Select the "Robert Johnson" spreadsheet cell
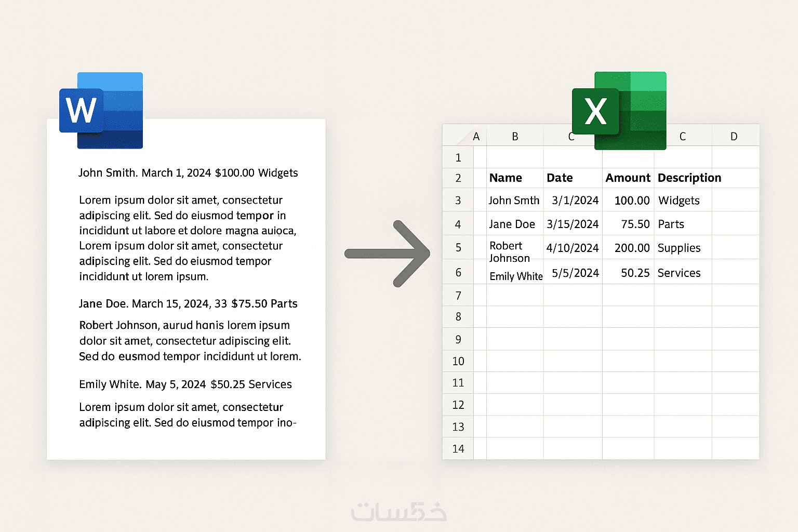Screen dimensions: 798x532 pyautogui.click(x=515, y=248)
